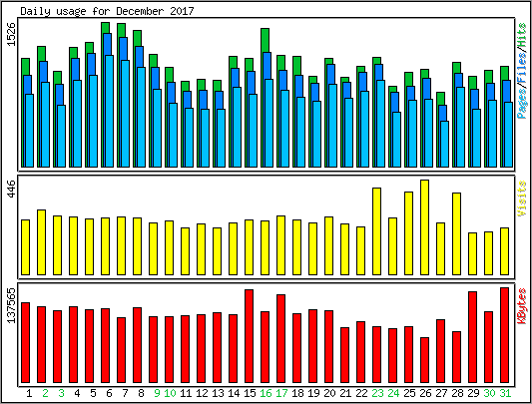Click the chart title "Daily usage for December 2017"

point(107,11)
